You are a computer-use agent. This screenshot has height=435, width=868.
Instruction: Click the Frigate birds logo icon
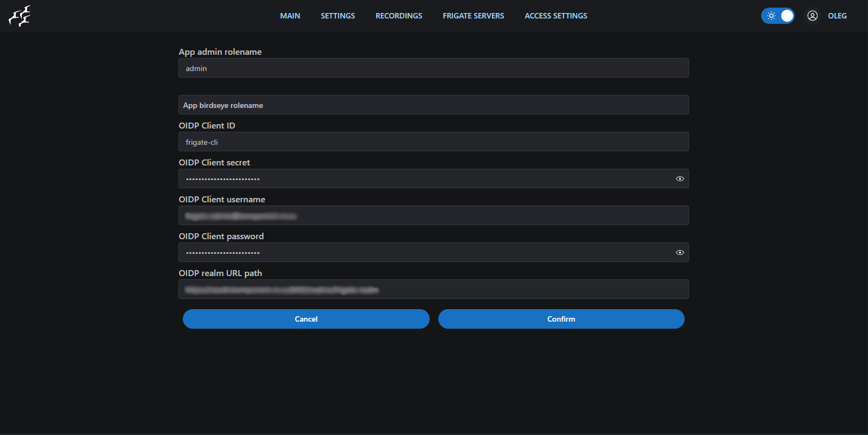point(20,16)
